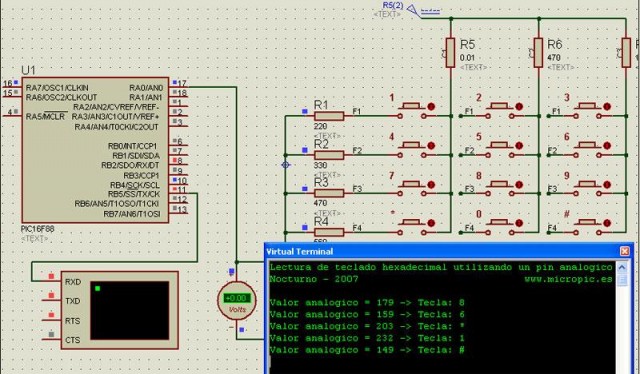Click the '330' value under R2
Image resolution: width=640 pixels, height=374 pixels.
point(320,165)
